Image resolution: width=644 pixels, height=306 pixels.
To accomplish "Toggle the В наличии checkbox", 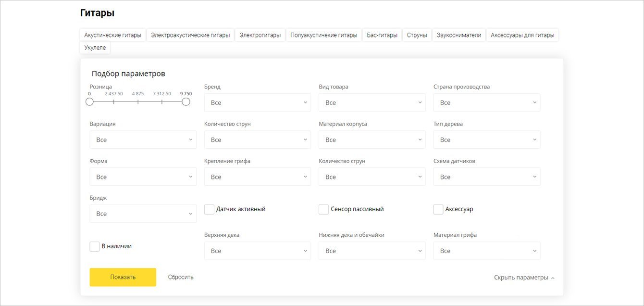I will (95, 246).
